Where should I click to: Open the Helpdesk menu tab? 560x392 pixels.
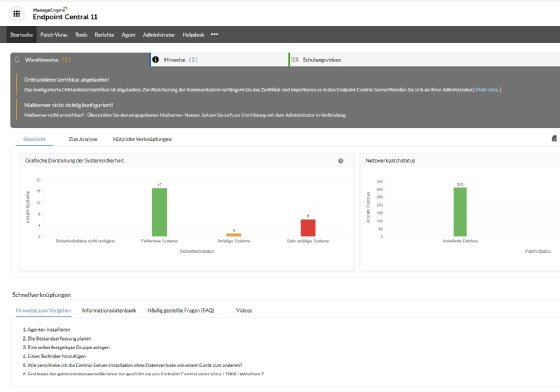click(x=193, y=35)
